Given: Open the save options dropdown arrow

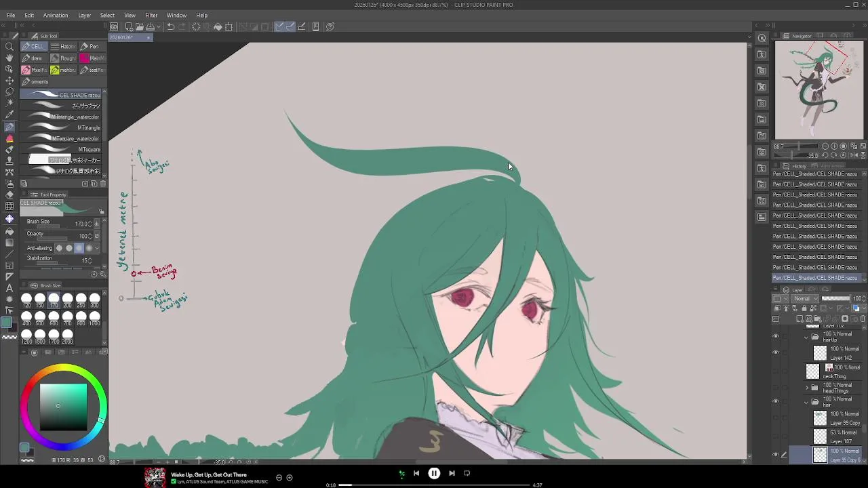Looking at the screenshot, I should pyautogui.click(x=159, y=27).
